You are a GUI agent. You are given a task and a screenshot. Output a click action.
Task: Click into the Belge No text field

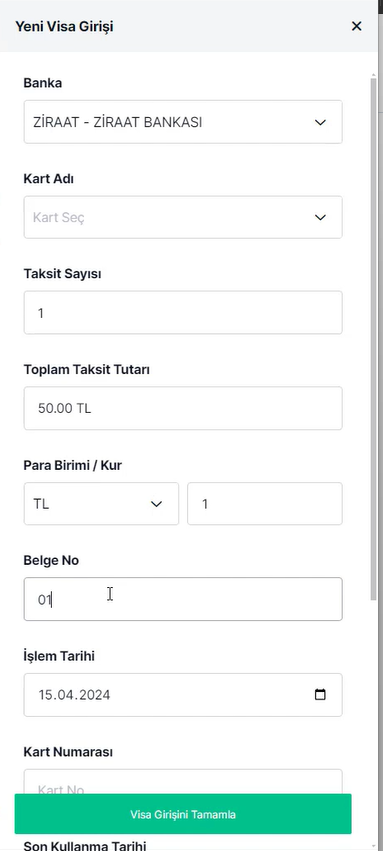coord(183,599)
